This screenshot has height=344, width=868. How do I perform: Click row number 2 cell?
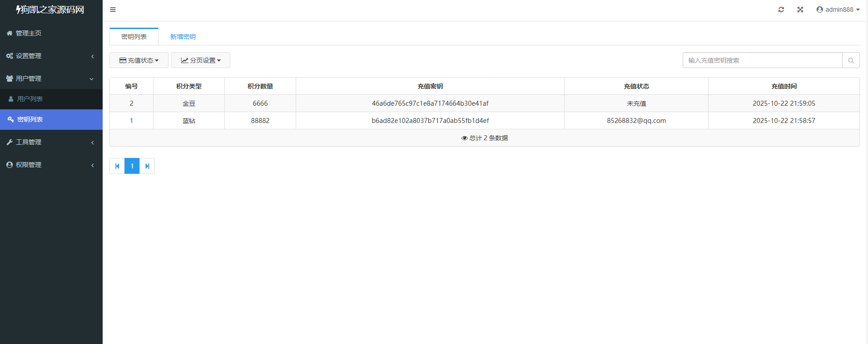[132, 103]
